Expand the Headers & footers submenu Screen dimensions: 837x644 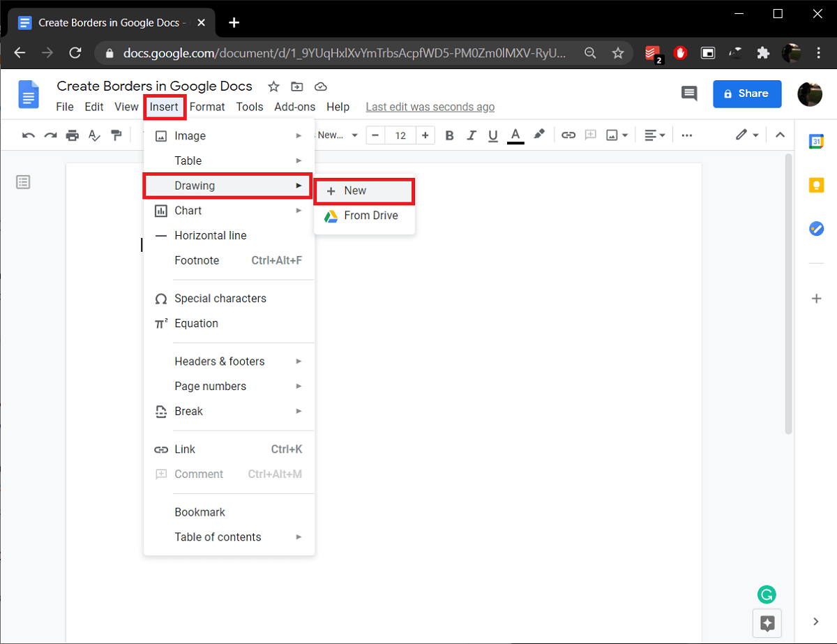pyautogui.click(x=299, y=361)
